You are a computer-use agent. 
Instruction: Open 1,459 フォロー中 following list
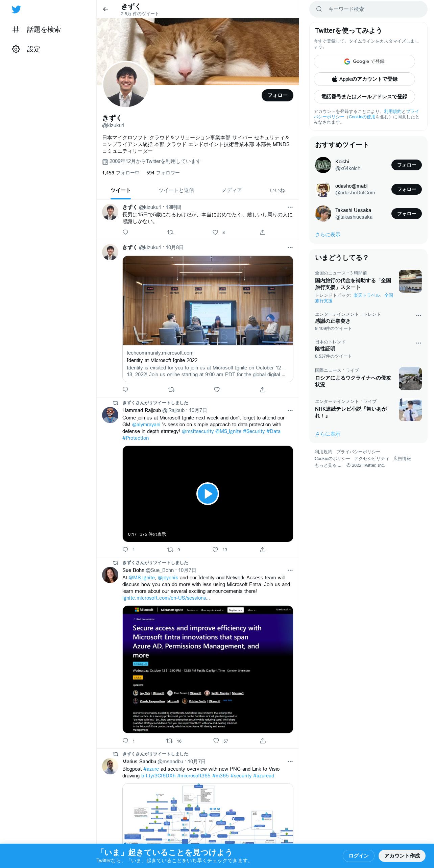tap(121, 173)
